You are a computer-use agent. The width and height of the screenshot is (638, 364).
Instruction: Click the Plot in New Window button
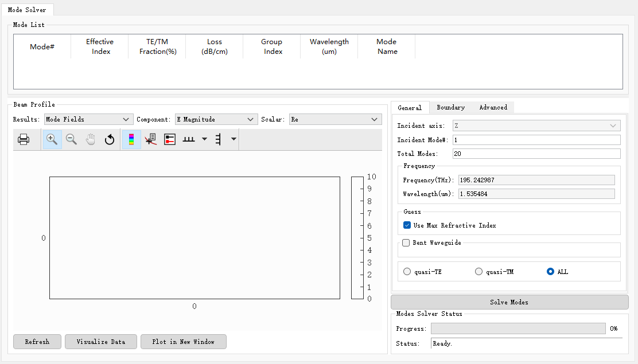click(x=184, y=342)
